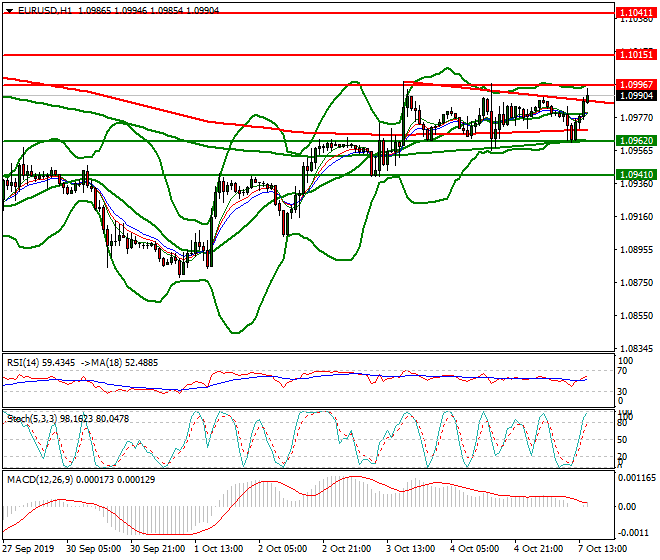This screenshot has width=660, height=560.
Task: Click the Stochastic scale value 50
Action: point(623,440)
